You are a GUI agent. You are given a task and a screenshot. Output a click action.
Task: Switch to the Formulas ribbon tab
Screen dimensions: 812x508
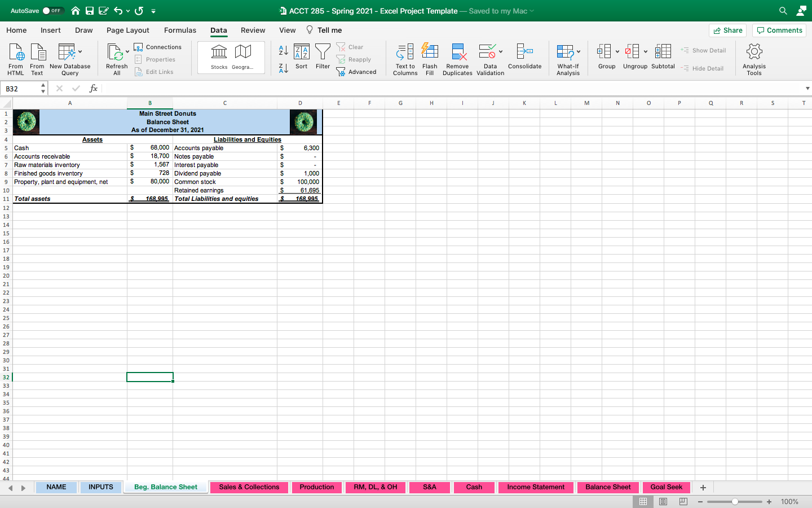180,30
